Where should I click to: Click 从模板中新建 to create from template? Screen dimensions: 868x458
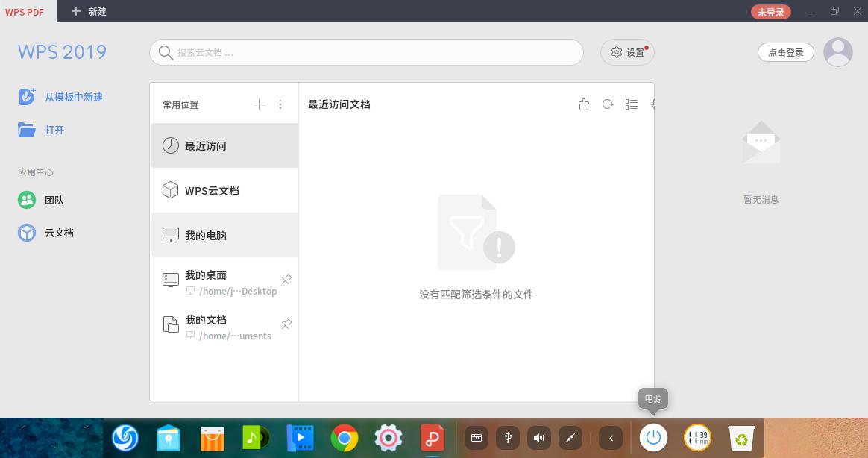tap(74, 97)
